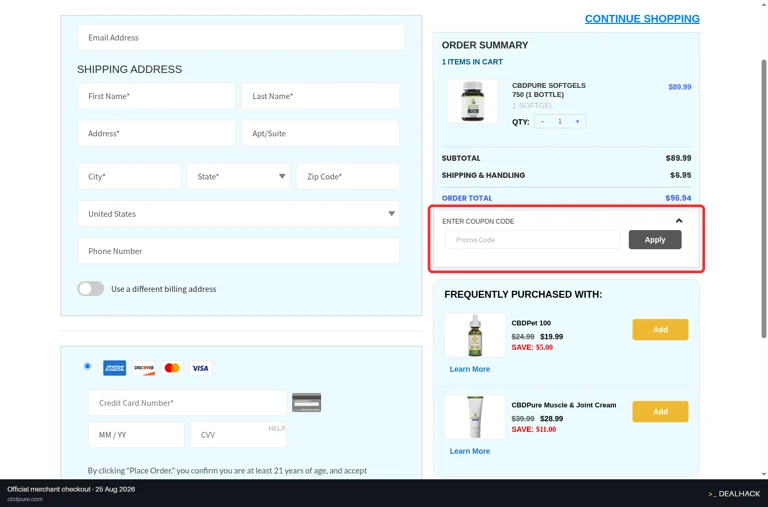Focus the Email Address field
Screen dimensions: 768x507
tap(241, 37)
